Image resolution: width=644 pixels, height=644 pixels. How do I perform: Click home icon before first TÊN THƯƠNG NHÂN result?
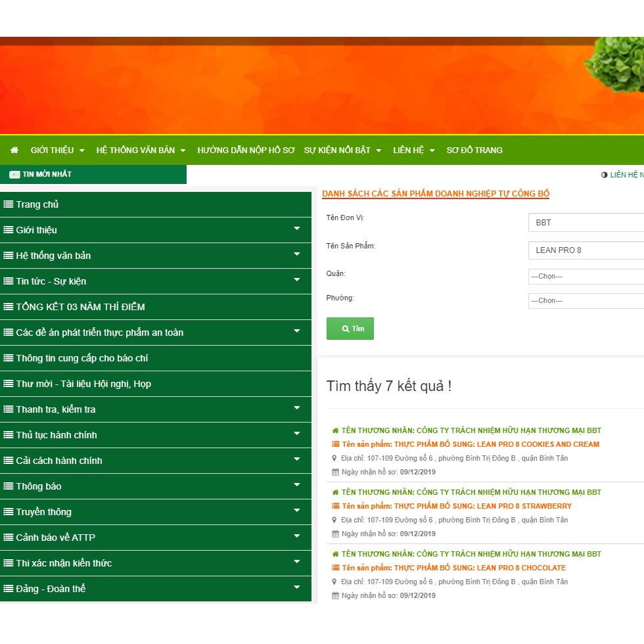[x=336, y=431]
